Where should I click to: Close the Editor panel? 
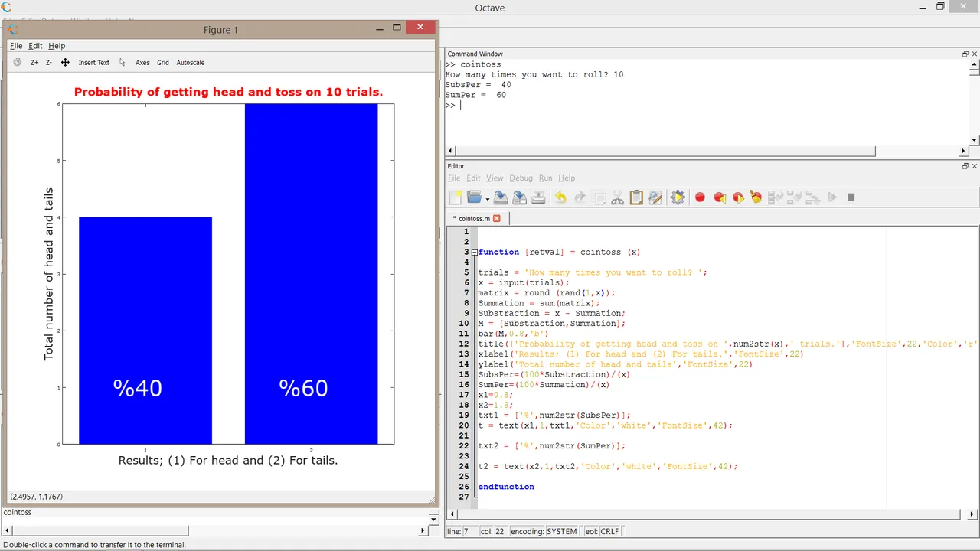[975, 166]
